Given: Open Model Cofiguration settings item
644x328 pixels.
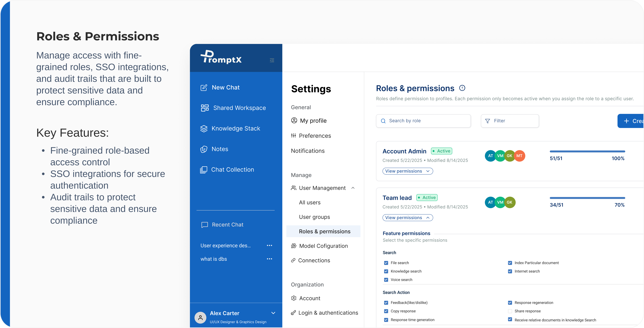Looking at the screenshot, I should coord(323,246).
